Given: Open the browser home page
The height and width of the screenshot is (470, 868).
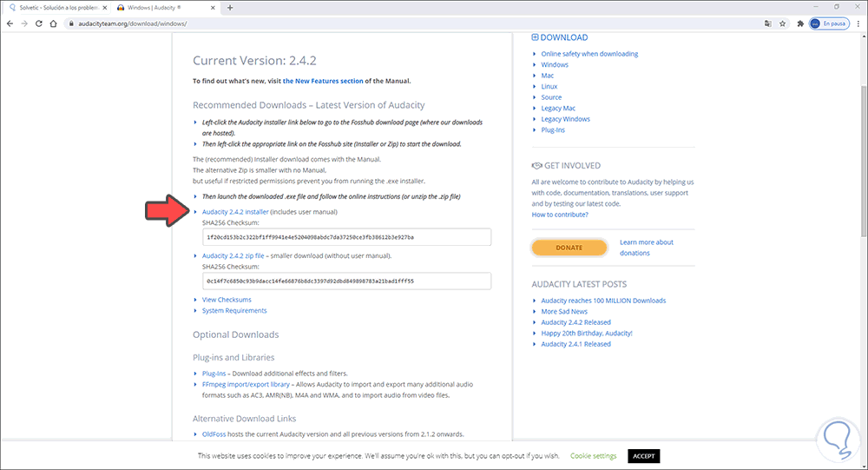Looking at the screenshot, I should 53,23.
